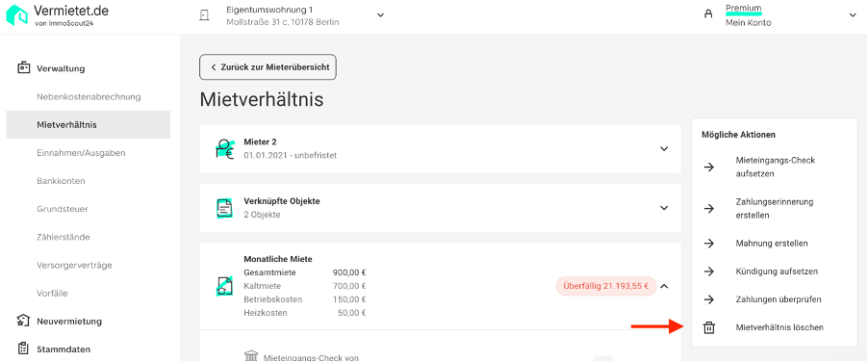The width and height of the screenshot is (868, 362).
Task: Click the trash icon for Mietverhältnis löschen
Action: pyautogui.click(x=708, y=327)
